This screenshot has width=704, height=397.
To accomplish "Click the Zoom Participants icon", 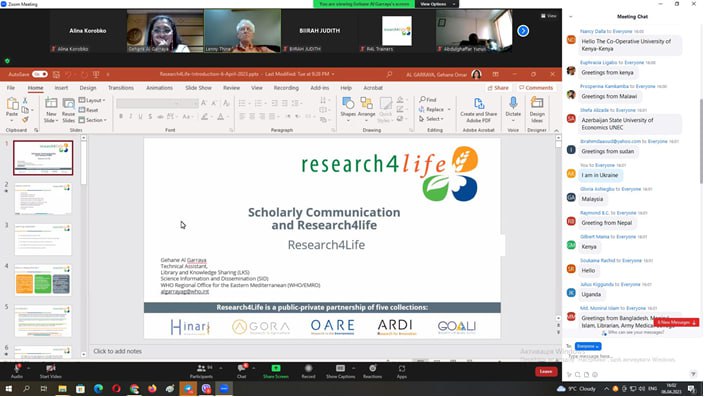I will 201,368.
